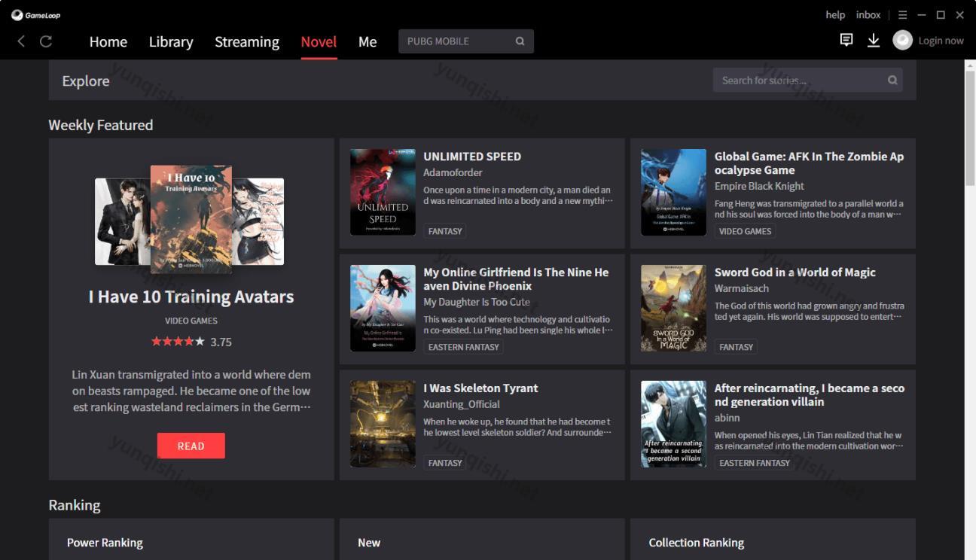This screenshot has height=560, width=976.
Task: Go back with the left arrow
Action: [21, 41]
